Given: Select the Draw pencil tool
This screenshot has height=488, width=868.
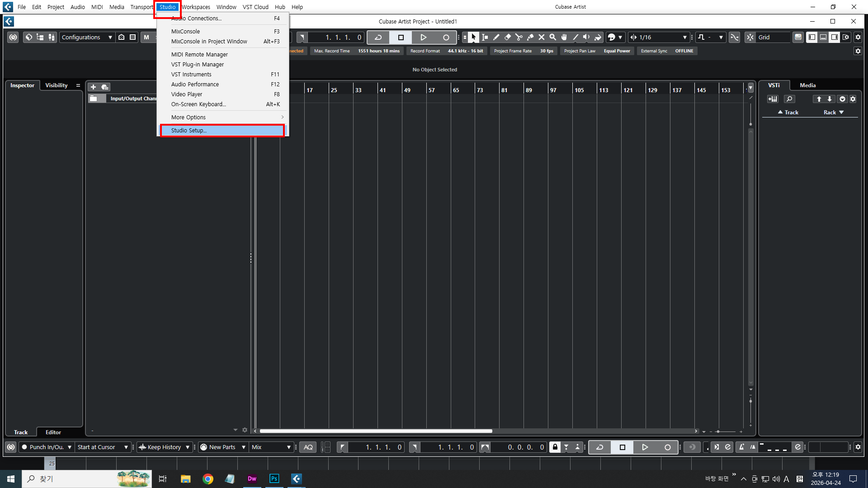Looking at the screenshot, I should coord(496,37).
